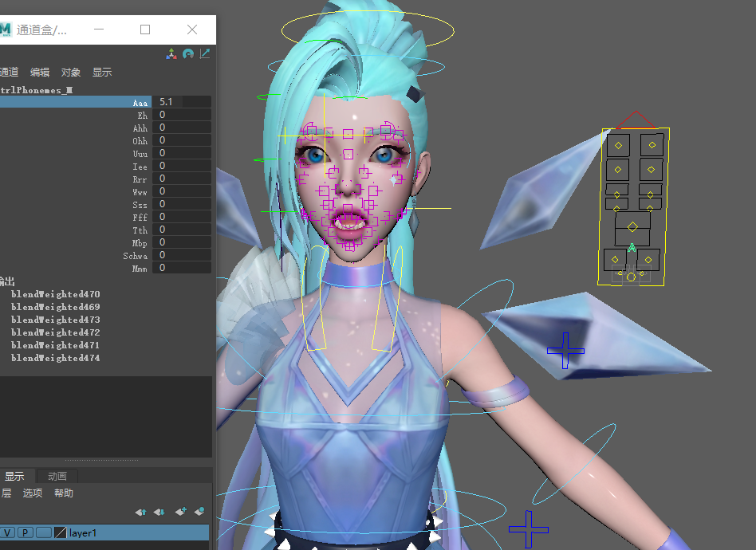Toggle the P playback box on layer1

(x=26, y=532)
